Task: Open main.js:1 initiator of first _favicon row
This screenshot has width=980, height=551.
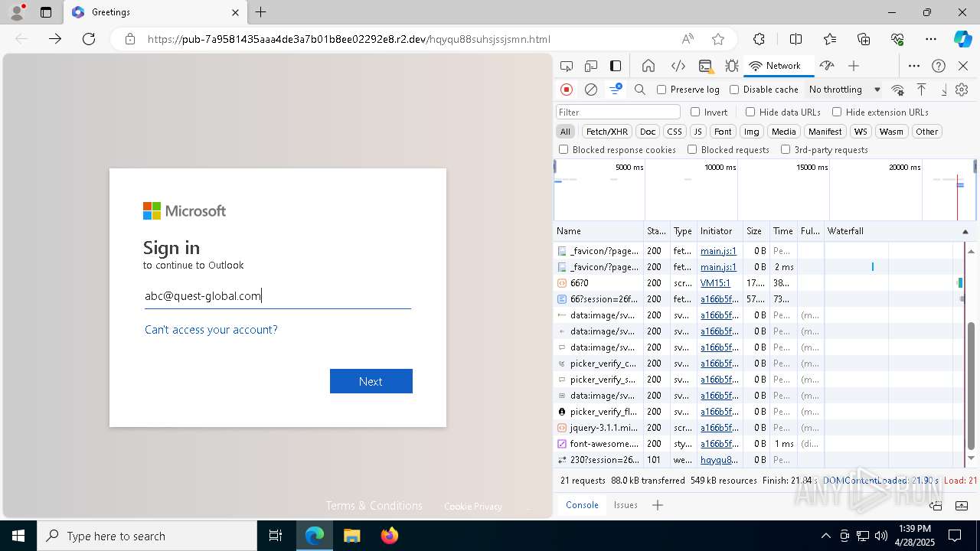Action: click(x=718, y=251)
